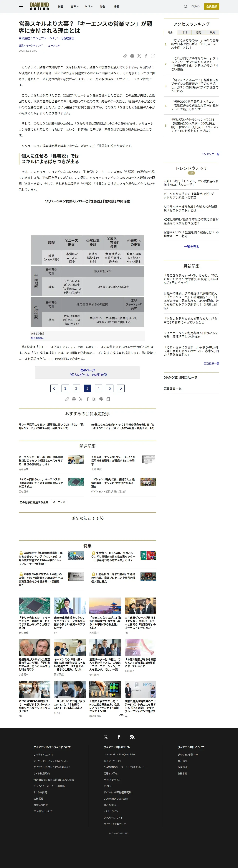Image resolution: width=238 pixels, height=868 pixels.
Task: Open the footer X social icon
Action: point(105,737)
